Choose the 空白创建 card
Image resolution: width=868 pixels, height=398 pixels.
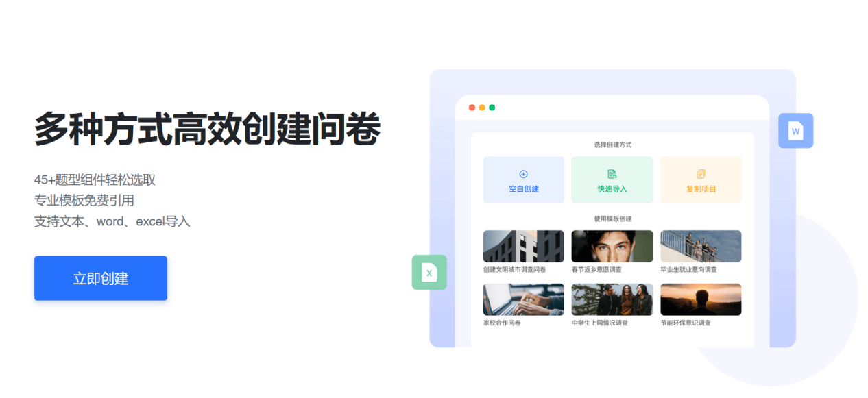(x=524, y=179)
